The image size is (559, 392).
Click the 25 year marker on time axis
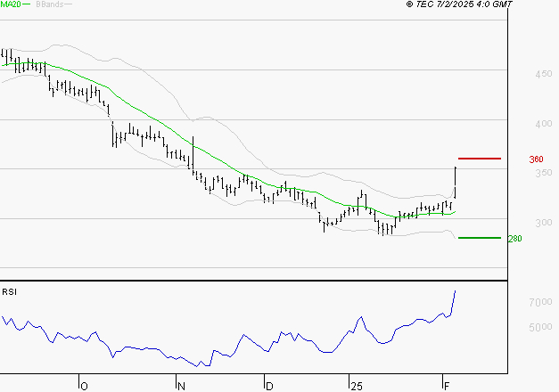pyautogui.click(x=357, y=387)
